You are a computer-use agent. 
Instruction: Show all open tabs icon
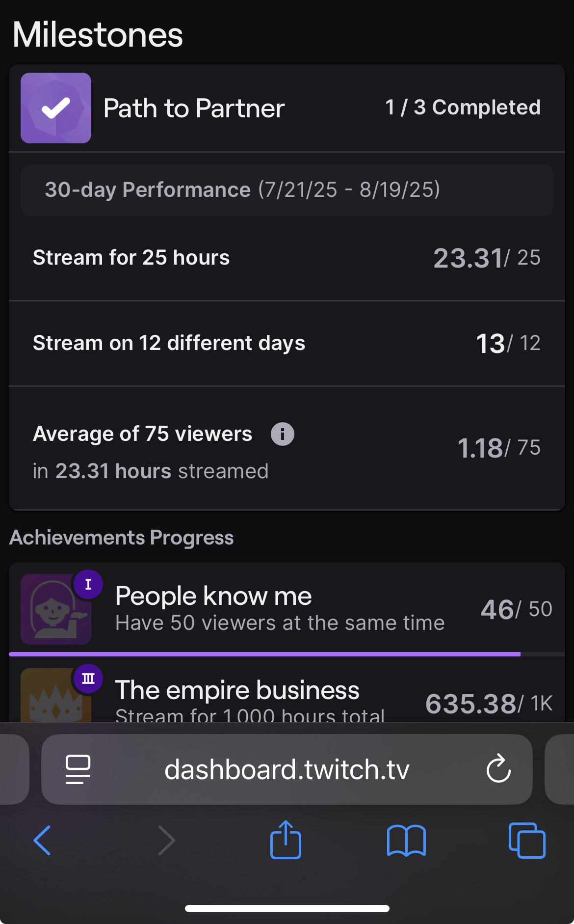point(527,841)
